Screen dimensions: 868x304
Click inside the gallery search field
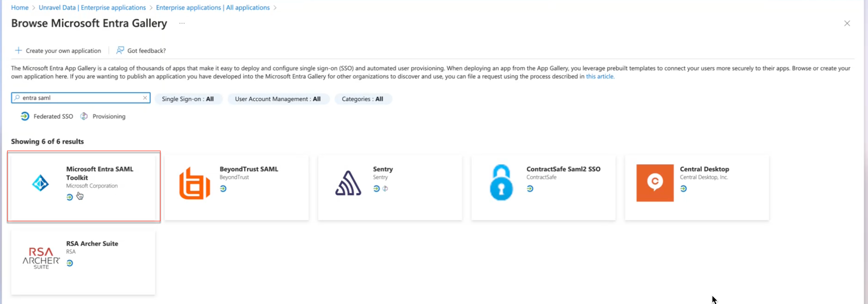pos(77,98)
